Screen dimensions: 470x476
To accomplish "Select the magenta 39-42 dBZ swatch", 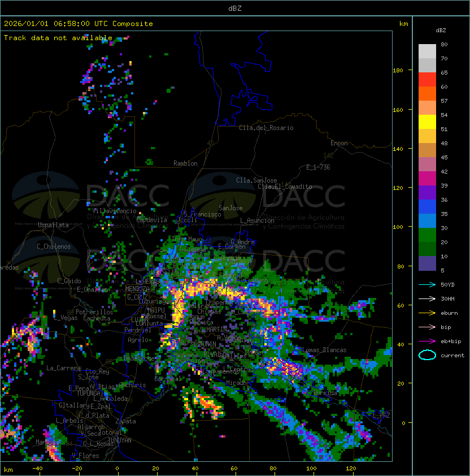I will pos(427,179).
